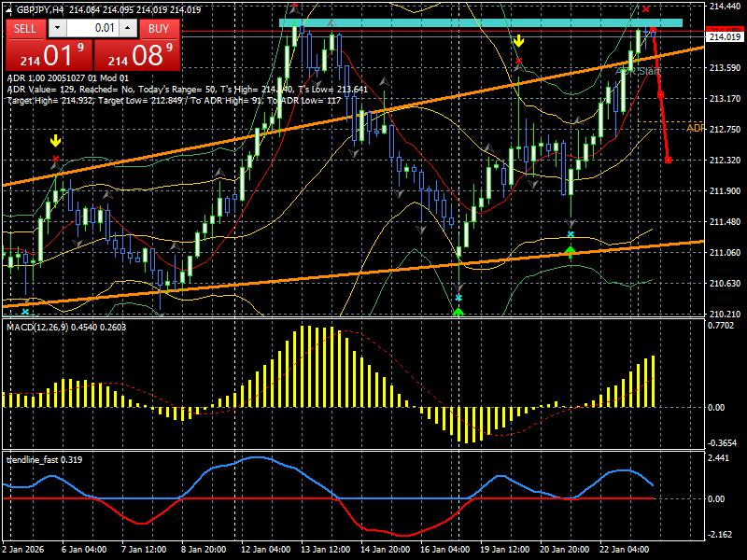Screen dimensions: 747x560
Task: Click the red x marker under 19 Jan yellow arrow
Action: click(518, 61)
